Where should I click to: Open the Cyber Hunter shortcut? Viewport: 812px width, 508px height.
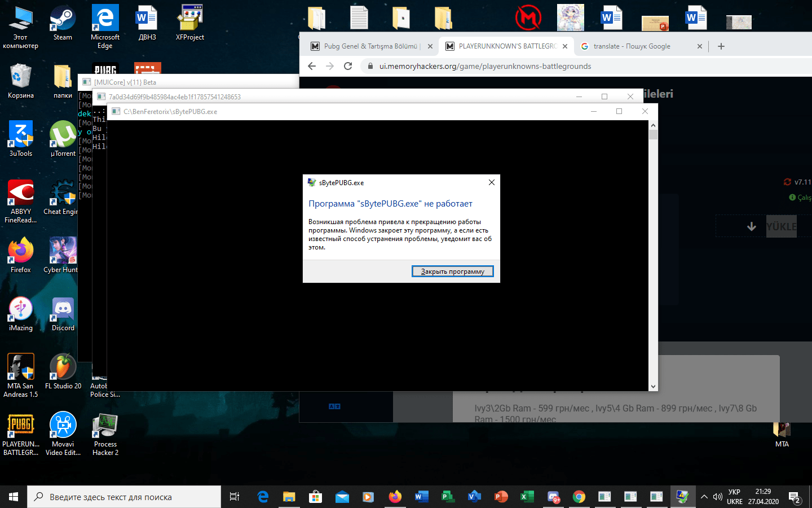click(61, 255)
